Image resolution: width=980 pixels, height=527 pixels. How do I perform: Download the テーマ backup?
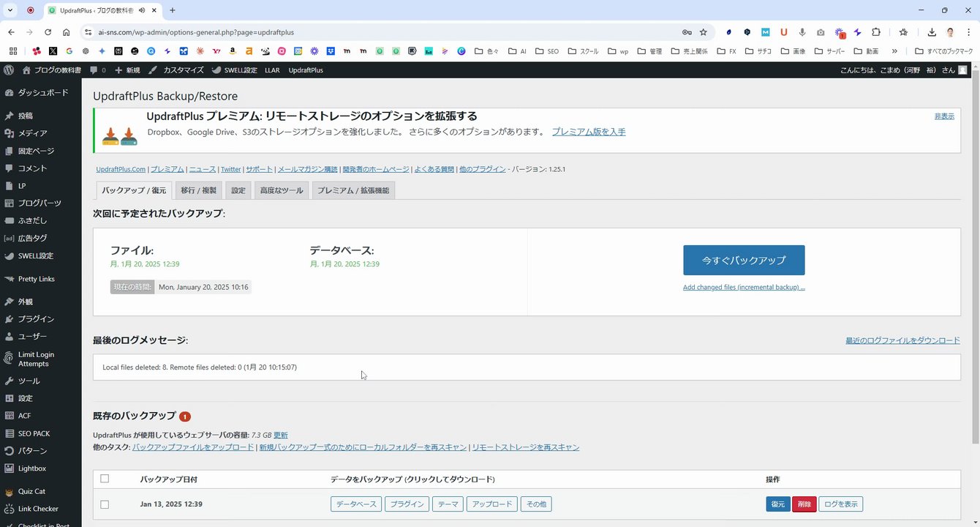[448, 504]
